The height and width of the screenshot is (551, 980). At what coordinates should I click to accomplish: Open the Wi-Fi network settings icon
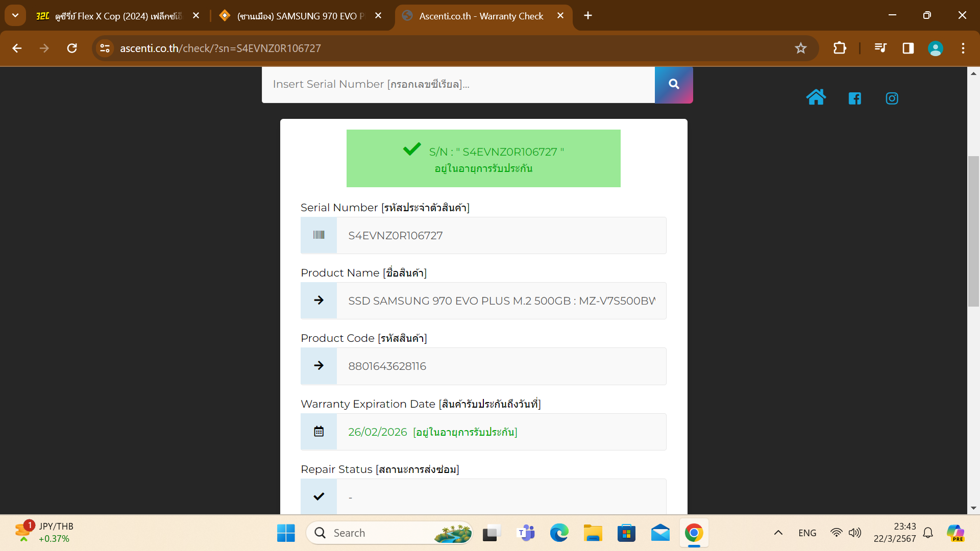pos(836,533)
